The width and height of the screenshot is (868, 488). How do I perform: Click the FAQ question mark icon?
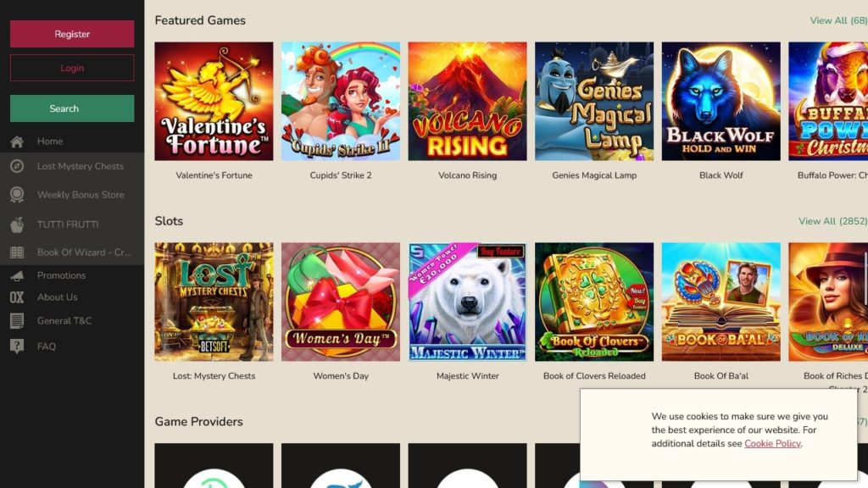coord(17,347)
